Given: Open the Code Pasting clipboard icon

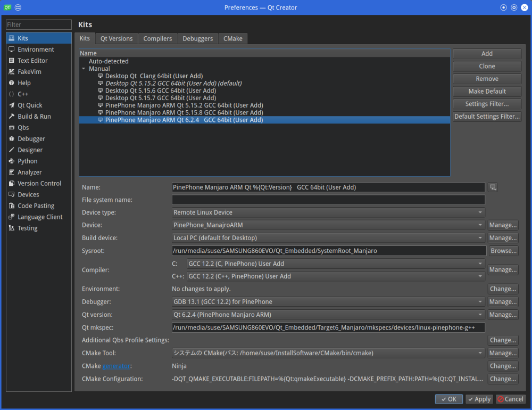Looking at the screenshot, I should (12, 206).
